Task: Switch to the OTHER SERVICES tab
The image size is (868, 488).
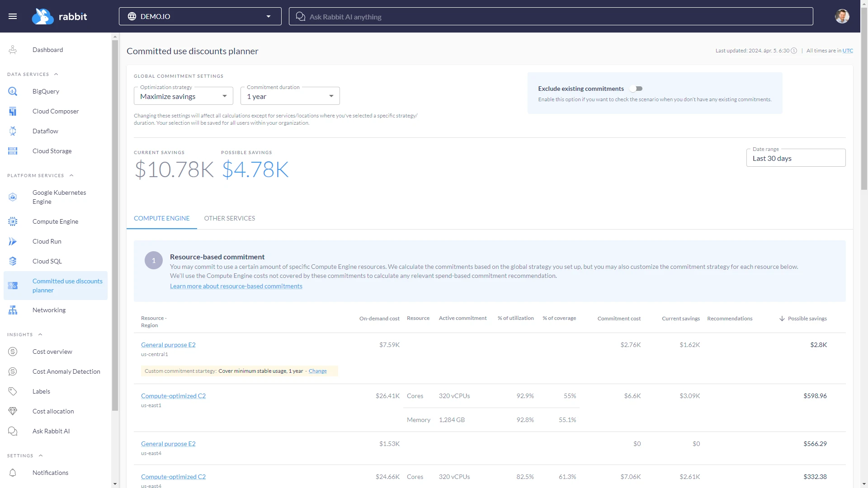Action: click(x=230, y=218)
